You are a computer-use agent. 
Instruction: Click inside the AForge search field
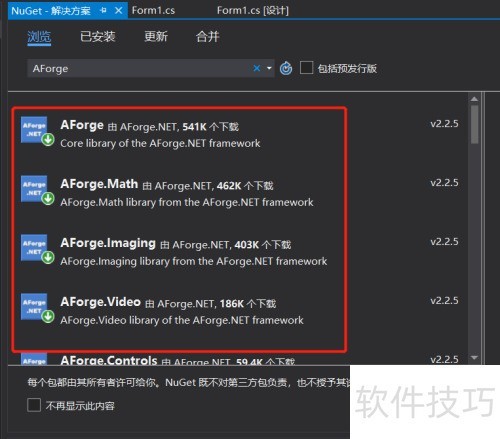(x=140, y=68)
